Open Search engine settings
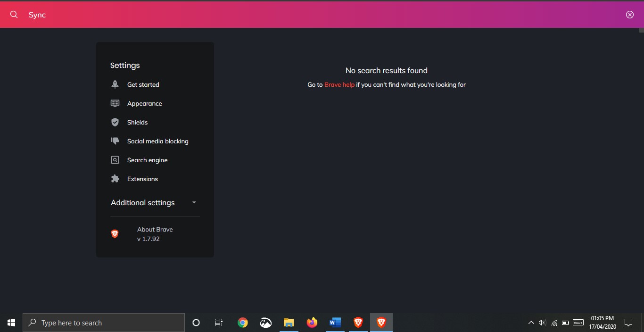The image size is (644, 332). point(148,160)
